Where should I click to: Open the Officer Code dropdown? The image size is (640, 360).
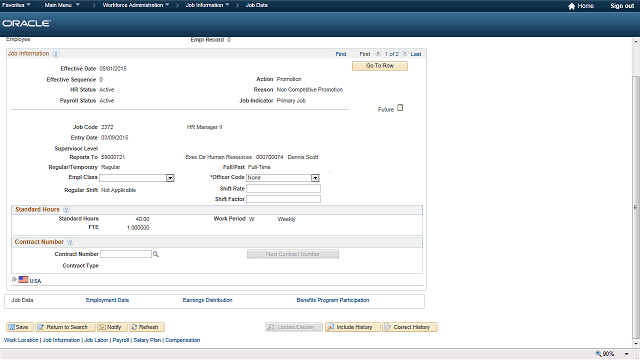pos(315,178)
